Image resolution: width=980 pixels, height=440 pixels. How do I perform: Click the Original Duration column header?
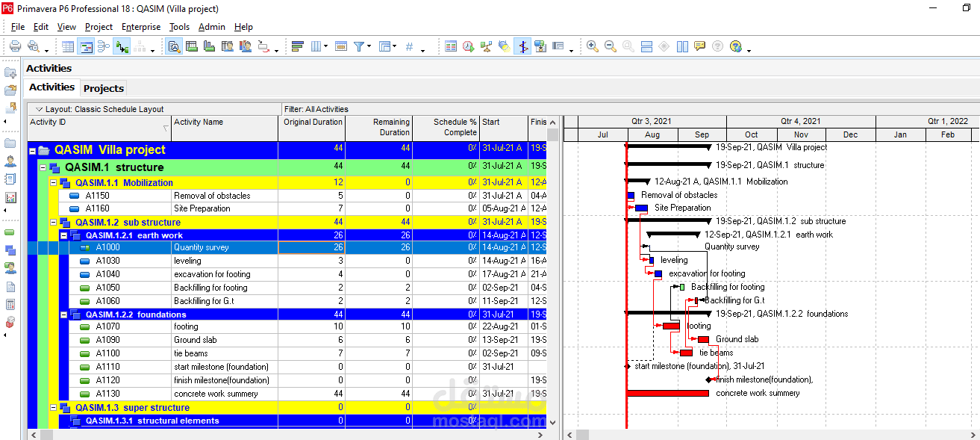[x=311, y=128]
